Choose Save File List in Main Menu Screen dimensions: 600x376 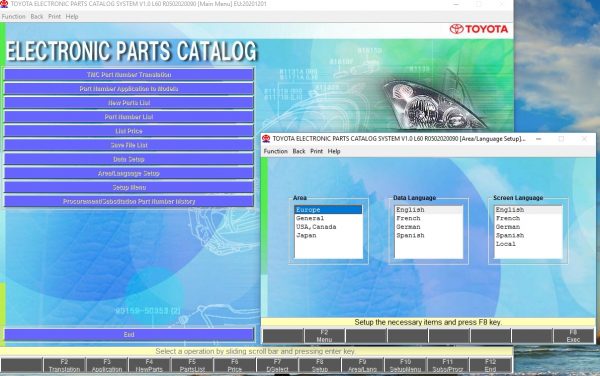[x=129, y=145]
